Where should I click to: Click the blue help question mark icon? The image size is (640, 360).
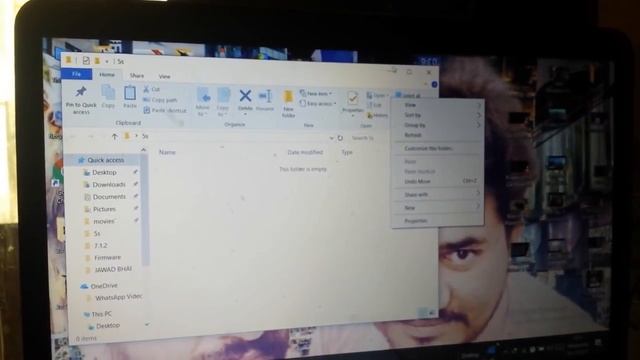[434, 84]
